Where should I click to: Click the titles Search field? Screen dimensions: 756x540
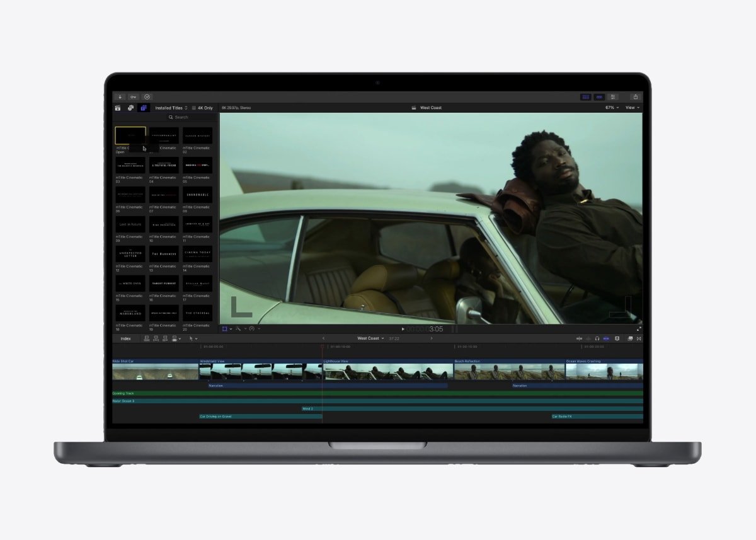pos(184,117)
